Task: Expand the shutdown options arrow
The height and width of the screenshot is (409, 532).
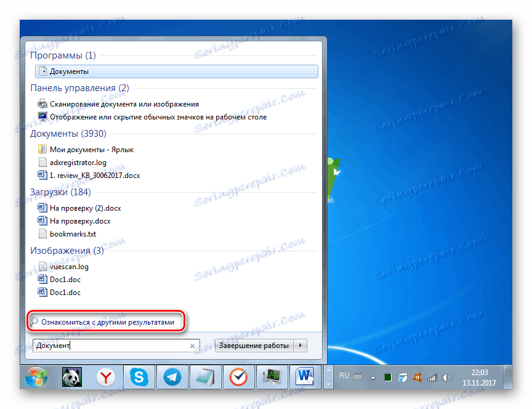Action: (300, 346)
